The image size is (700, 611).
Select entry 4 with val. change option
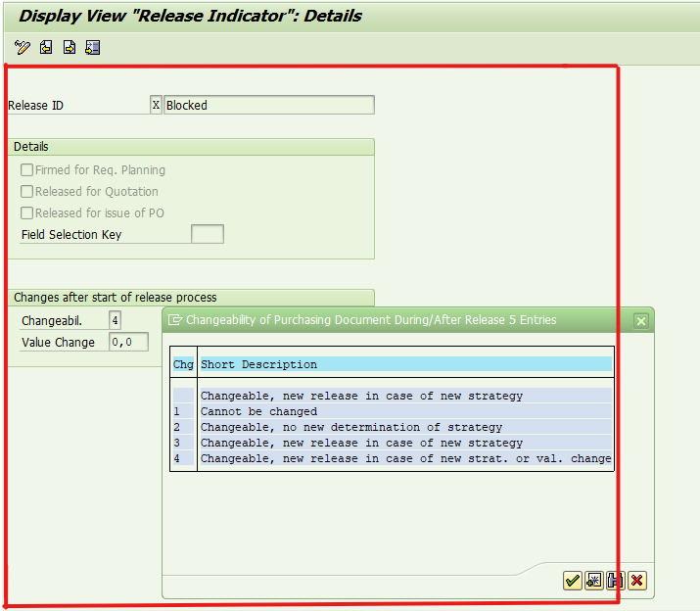[x=405, y=459]
